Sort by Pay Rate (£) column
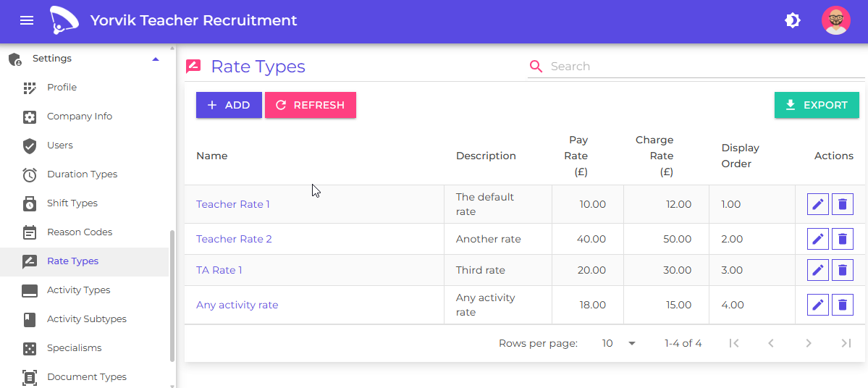The image size is (868, 388). 578,156
